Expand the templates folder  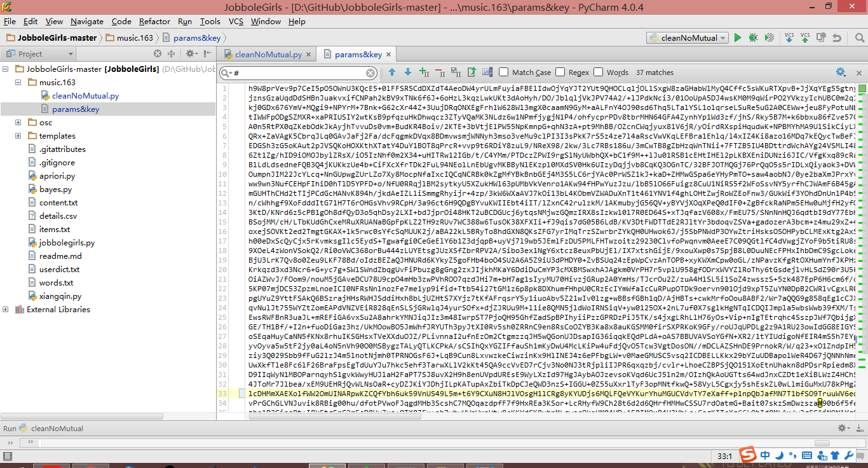tap(19, 135)
